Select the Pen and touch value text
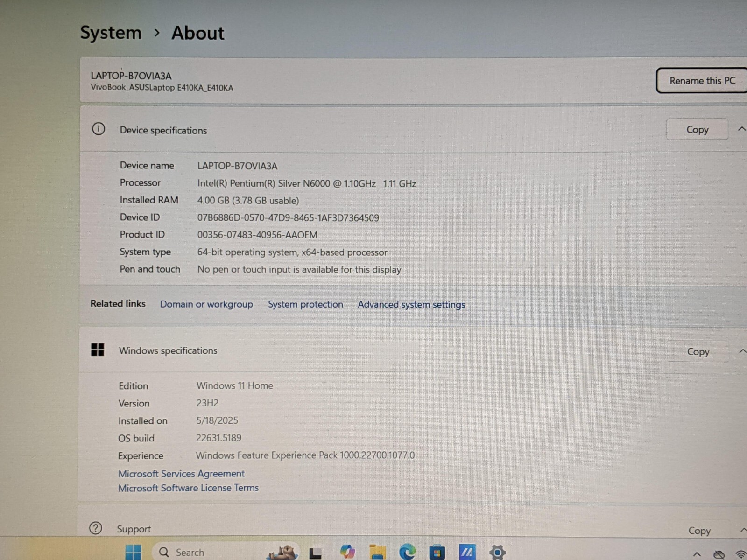 (299, 269)
